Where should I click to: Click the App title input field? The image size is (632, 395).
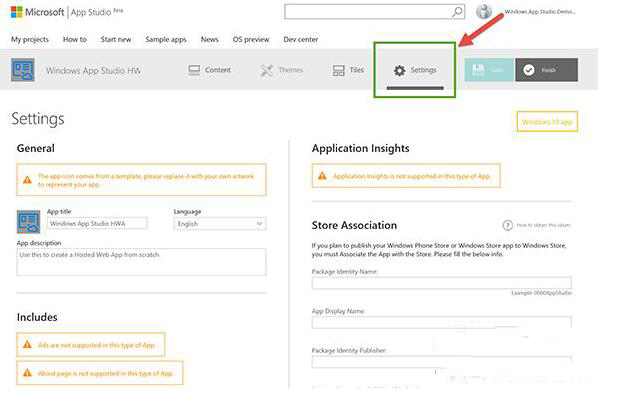[97, 223]
